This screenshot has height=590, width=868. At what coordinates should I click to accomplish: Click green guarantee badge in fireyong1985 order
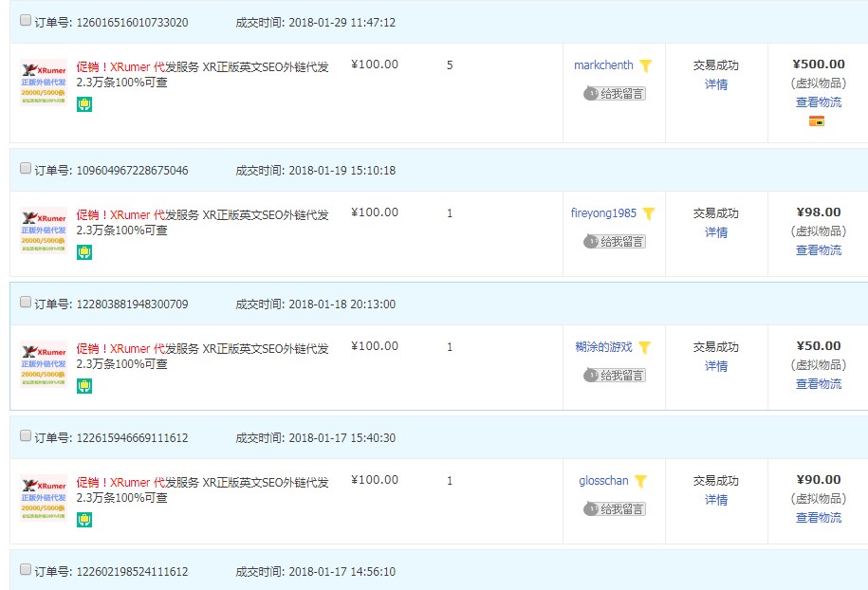84,252
